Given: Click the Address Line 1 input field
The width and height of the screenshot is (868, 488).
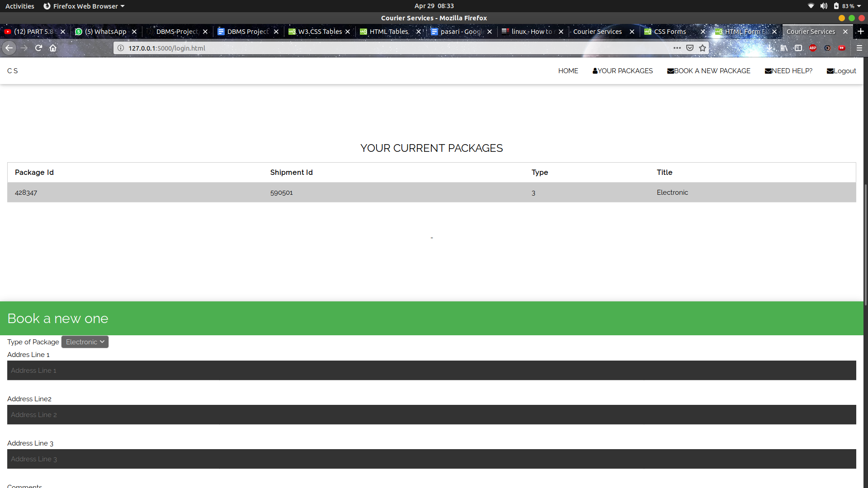Looking at the screenshot, I should [x=431, y=371].
